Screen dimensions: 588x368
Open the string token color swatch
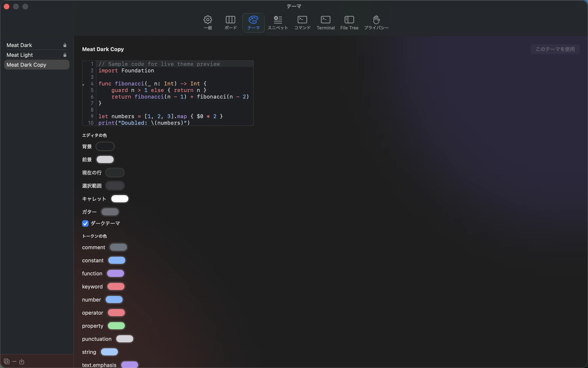click(x=109, y=352)
